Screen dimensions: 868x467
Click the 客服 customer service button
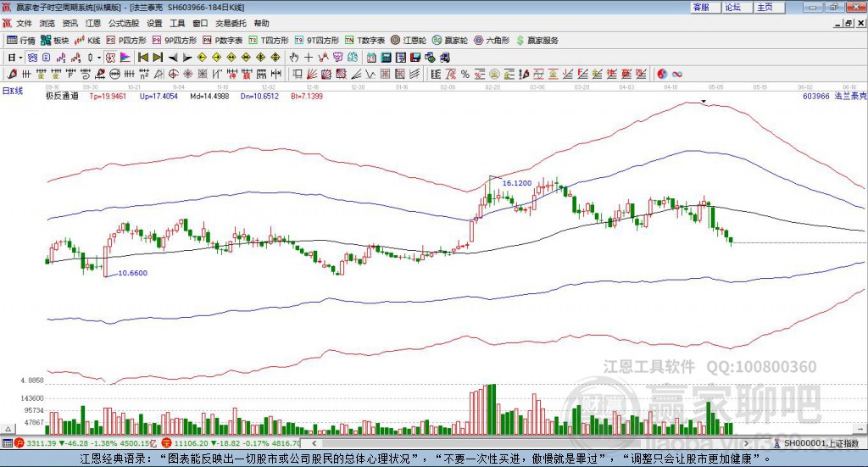coord(705,7)
